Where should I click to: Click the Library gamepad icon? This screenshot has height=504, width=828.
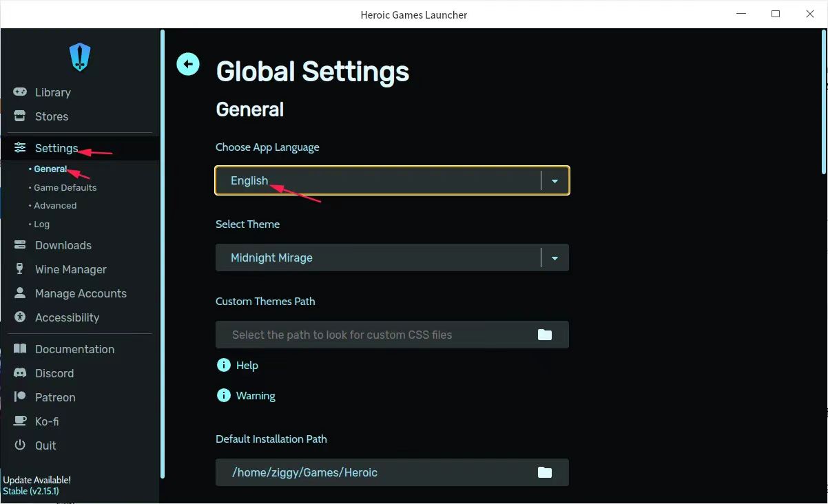coord(20,92)
